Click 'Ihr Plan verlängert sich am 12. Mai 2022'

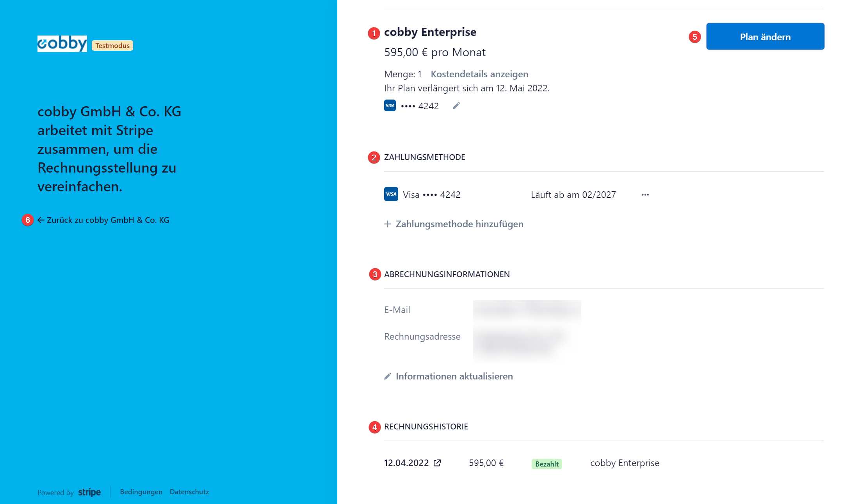click(467, 88)
